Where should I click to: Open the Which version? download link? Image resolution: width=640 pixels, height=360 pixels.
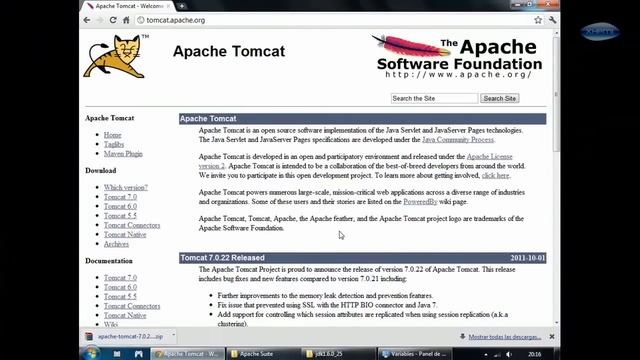tap(125, 187)
